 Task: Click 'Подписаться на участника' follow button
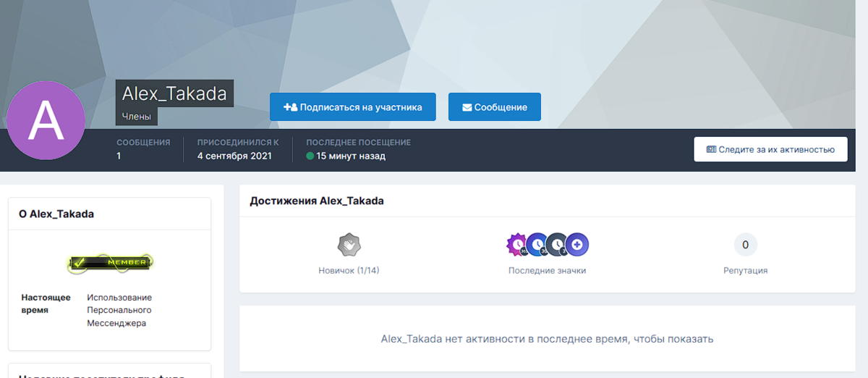coord(352,107)
